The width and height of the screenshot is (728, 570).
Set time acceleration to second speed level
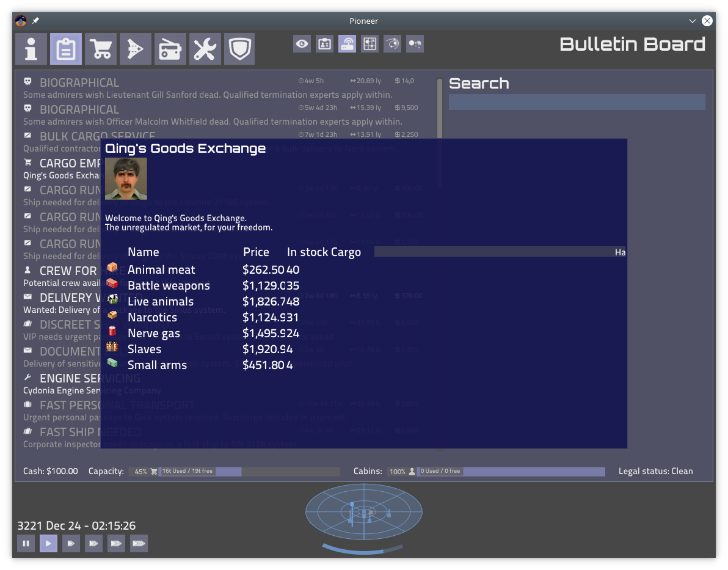point(71,544)
